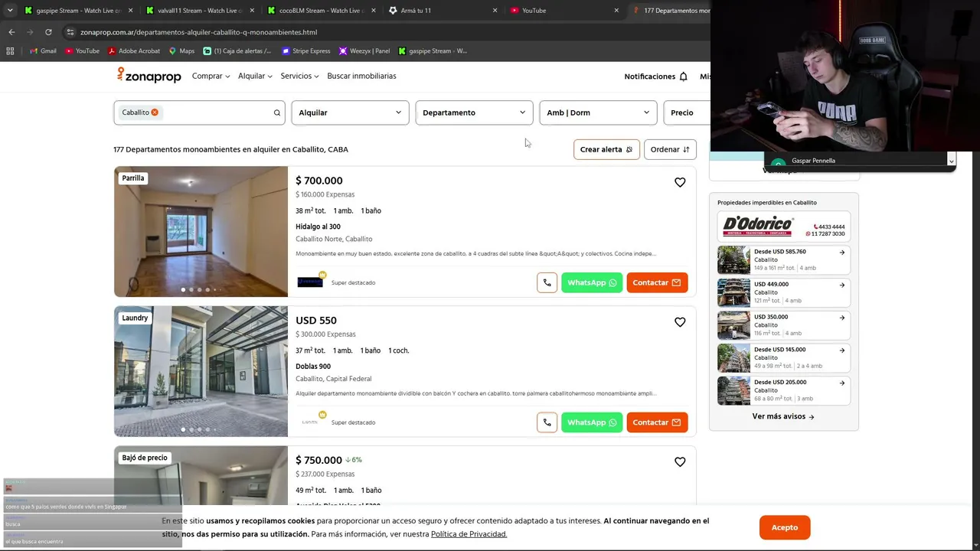This screenshot has width=980, height=551.
Task: Contactar the Hidalgo al 300 advertiser
Action: point(657,282)
